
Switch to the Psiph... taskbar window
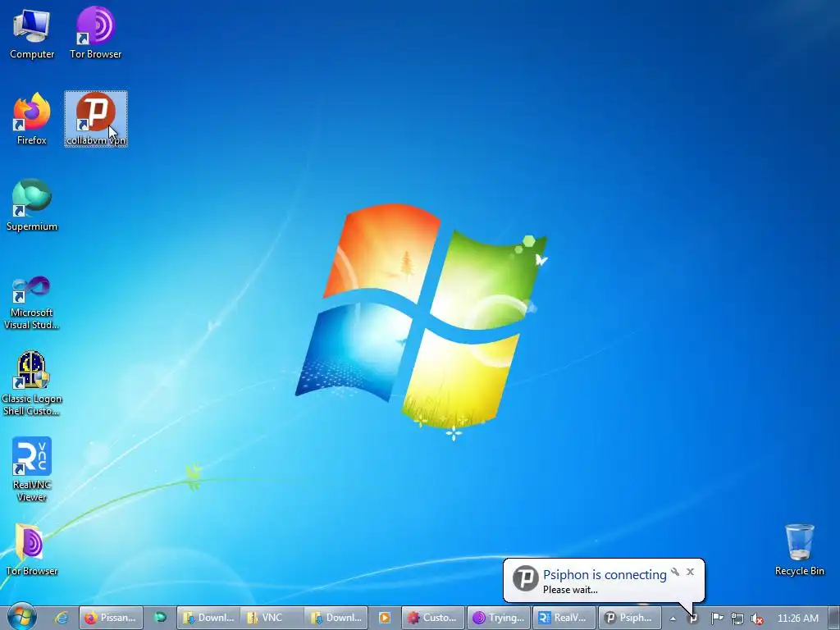[629, 618]
